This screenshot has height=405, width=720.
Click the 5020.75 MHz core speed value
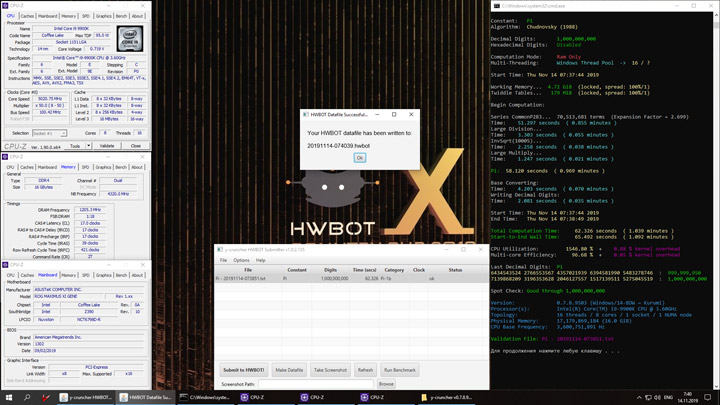[x=50, y=99]
